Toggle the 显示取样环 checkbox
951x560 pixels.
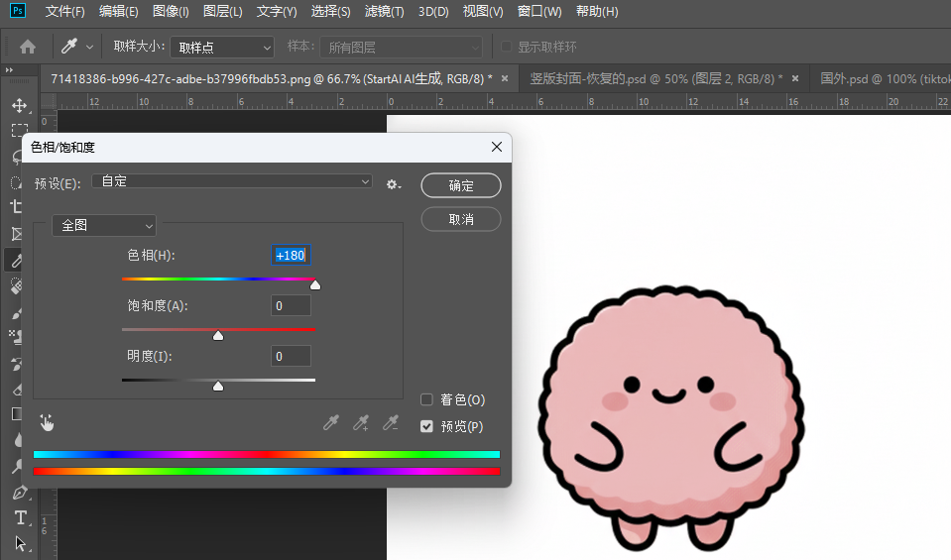tap(507, 47)
